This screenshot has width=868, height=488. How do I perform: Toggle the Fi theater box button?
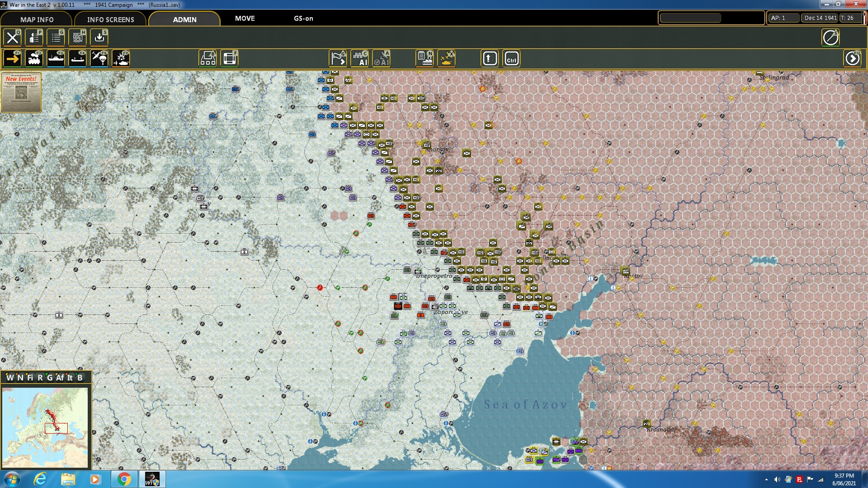pyautogui.click(x=30, y=378)
